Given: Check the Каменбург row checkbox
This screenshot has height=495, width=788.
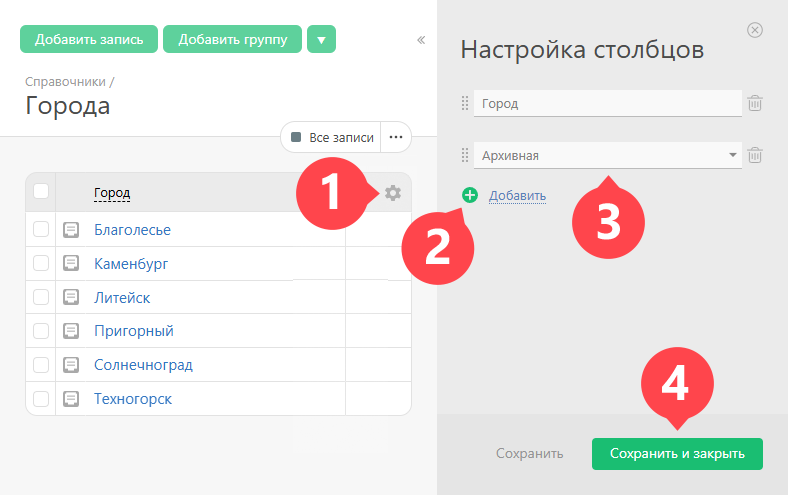Looking at the screenshot, I should 41,263.
